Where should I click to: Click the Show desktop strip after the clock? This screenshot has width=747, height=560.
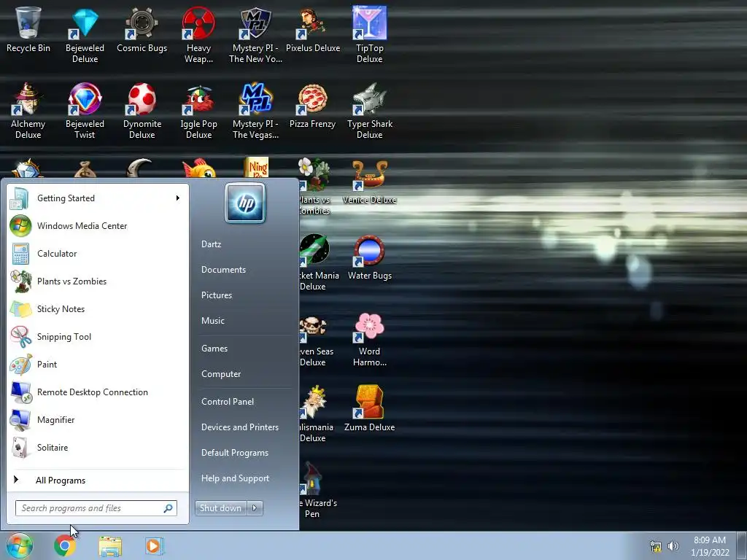click(x=743, y=546)
